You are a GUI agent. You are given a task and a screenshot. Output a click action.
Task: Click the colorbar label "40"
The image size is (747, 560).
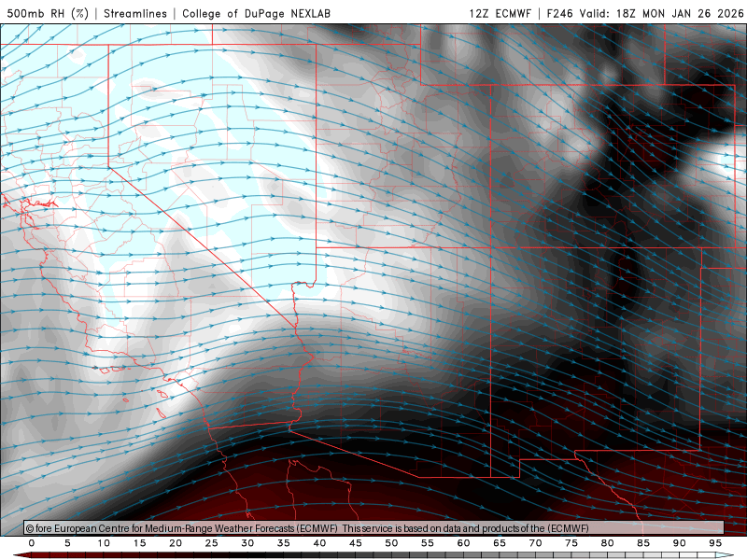pyautogui.click(x=319, y=543)
